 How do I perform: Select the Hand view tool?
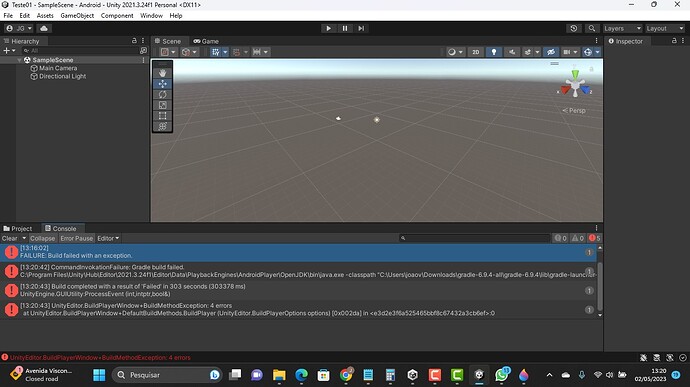pyautogui.click(x=162, y=73)
